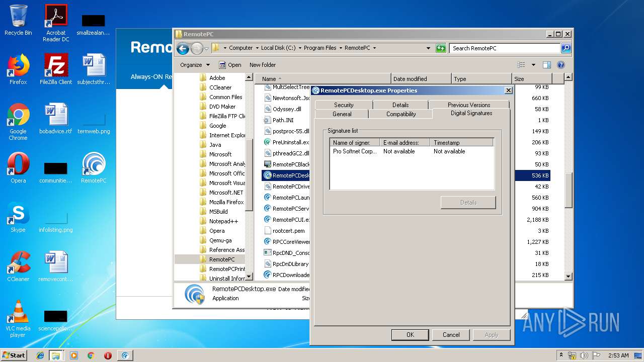
Task: Open the Start menu
Action: point(14,355)
